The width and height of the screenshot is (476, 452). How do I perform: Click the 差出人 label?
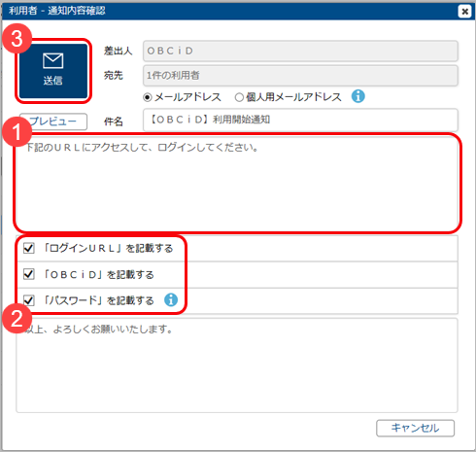(118, 51)
